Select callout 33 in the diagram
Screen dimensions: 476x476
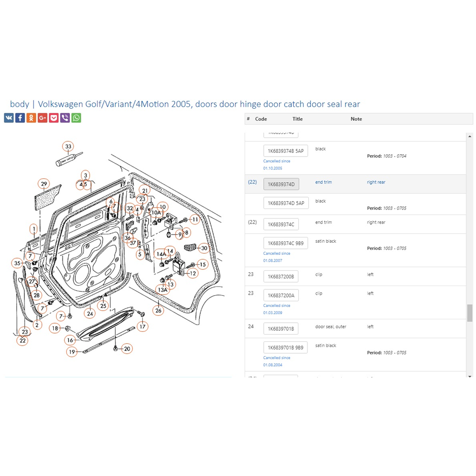point(69,147)
